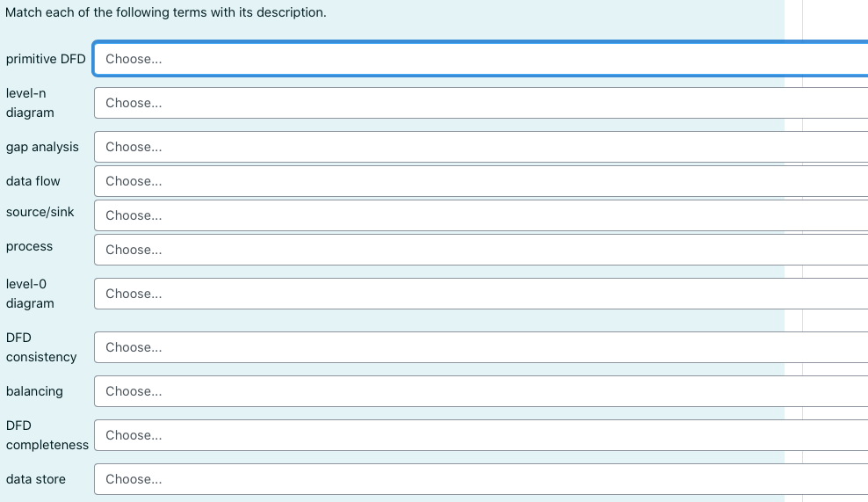Click the 'level-n diagram' term label
The image size is (868, 502).
click(x=30, y=103)
